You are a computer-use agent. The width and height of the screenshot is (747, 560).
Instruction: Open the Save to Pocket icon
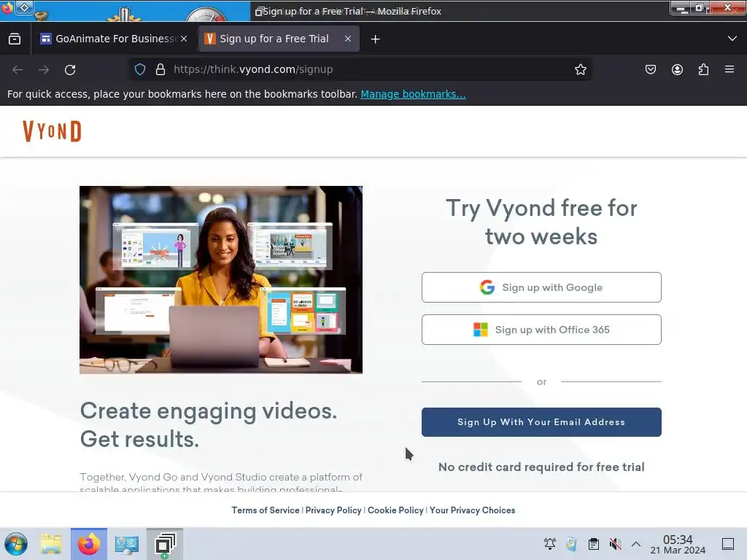coord(650,69)
